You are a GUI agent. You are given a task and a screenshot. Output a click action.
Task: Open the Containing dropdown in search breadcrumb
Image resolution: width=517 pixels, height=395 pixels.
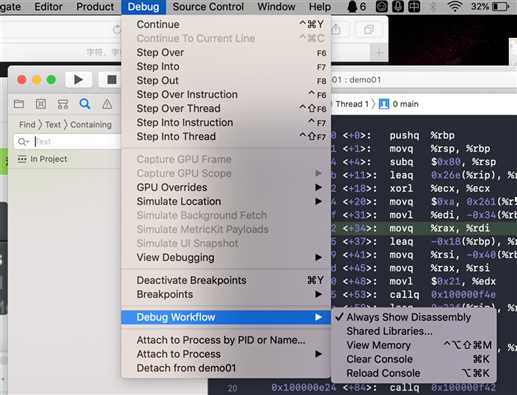coord(91,124)
